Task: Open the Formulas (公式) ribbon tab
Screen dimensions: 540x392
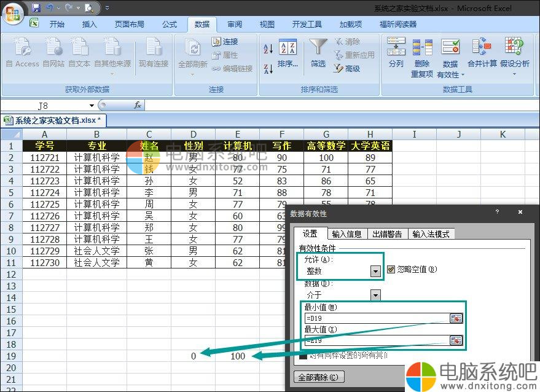Action: [170, 25]
